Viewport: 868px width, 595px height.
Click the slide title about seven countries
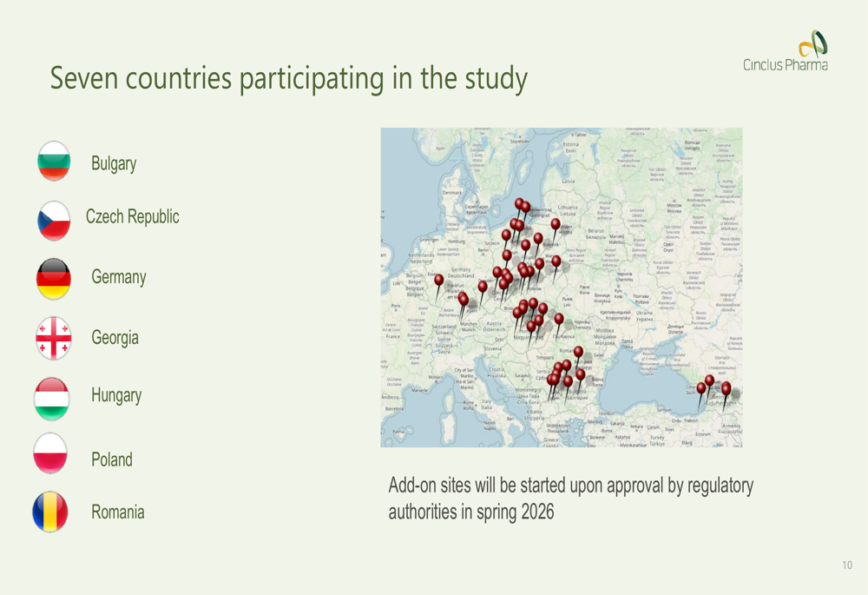(x=288, y=78)
